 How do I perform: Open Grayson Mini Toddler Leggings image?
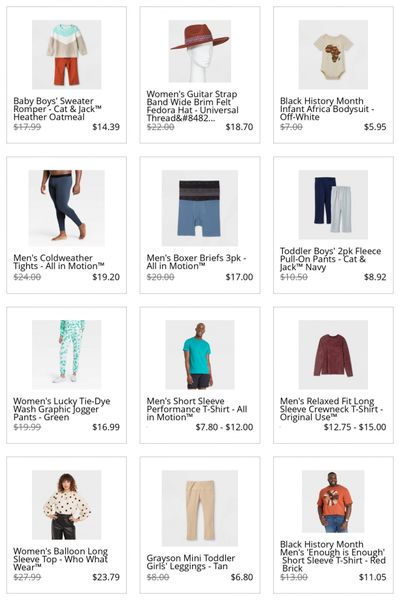(x=200, y=508)
